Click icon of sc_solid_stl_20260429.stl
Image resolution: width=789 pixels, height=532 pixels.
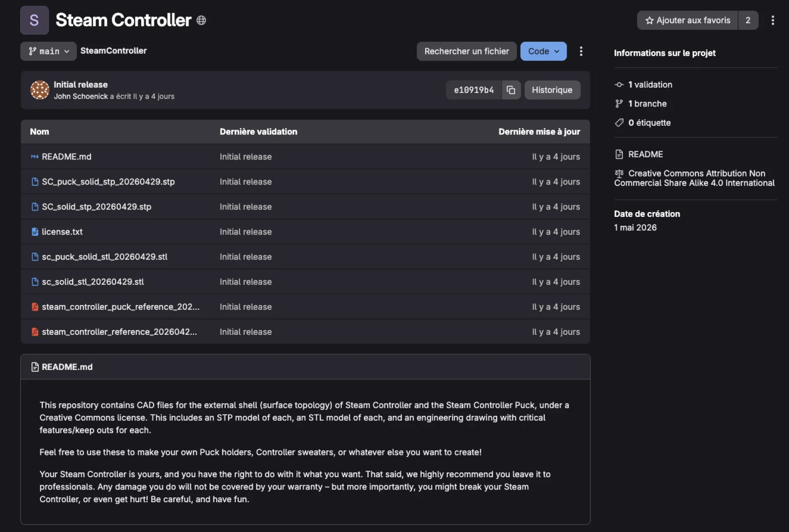point(35,282)
